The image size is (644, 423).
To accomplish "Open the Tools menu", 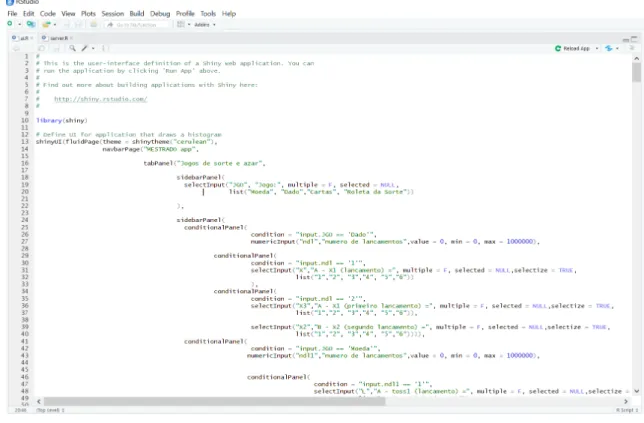I will coord(208,14).
